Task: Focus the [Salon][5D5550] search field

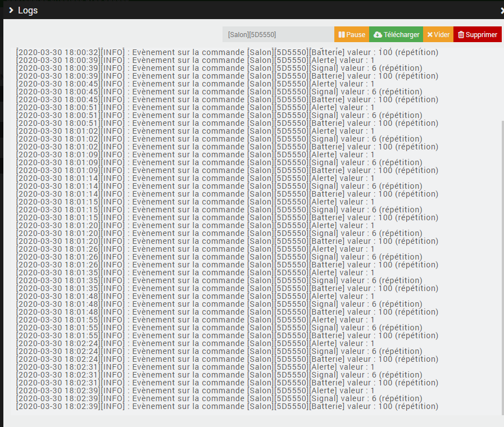Action: [278, 34]
